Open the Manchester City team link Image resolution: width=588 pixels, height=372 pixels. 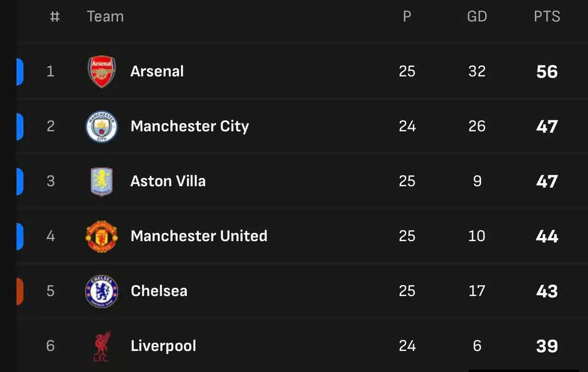[x=190, y=126]
